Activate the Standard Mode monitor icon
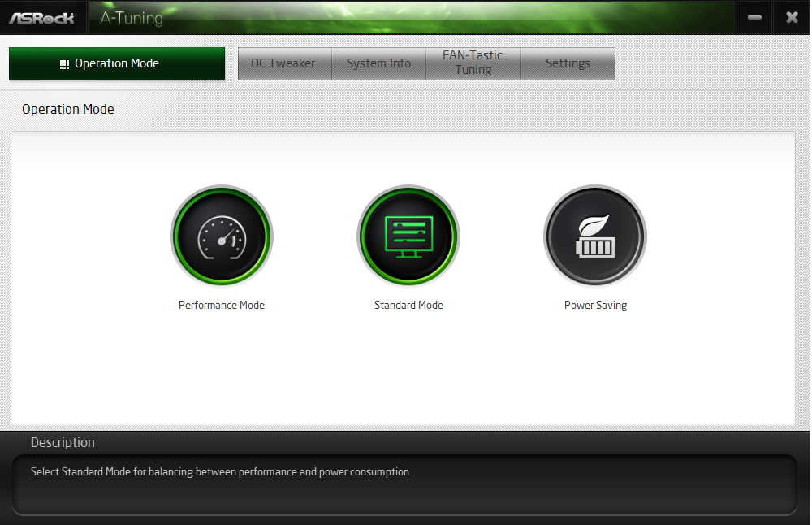The height and width of the screenshot is (525, 812). (408, 236)
